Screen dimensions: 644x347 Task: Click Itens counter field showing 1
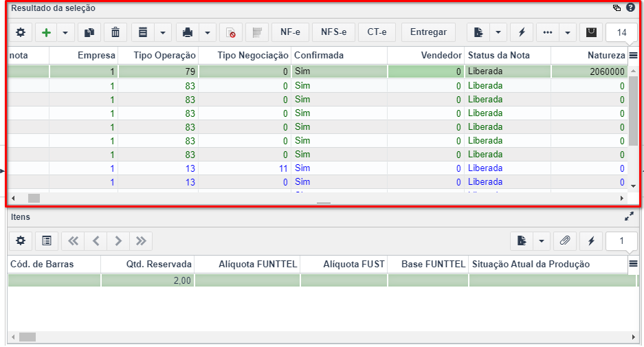point(621,241)
